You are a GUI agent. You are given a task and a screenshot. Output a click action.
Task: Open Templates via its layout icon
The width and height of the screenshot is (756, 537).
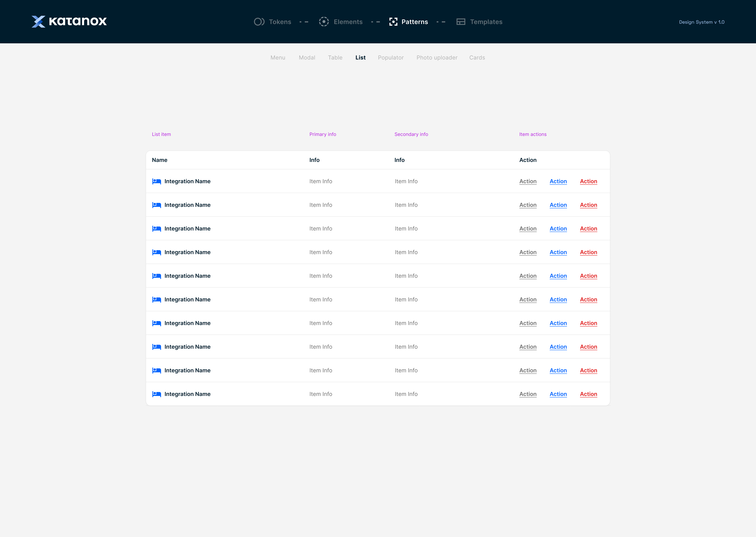tap(461, 22)
